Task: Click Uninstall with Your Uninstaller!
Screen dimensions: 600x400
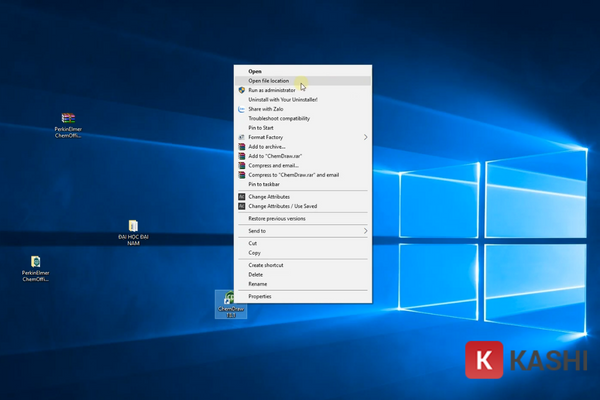Action: pos(283,99)
